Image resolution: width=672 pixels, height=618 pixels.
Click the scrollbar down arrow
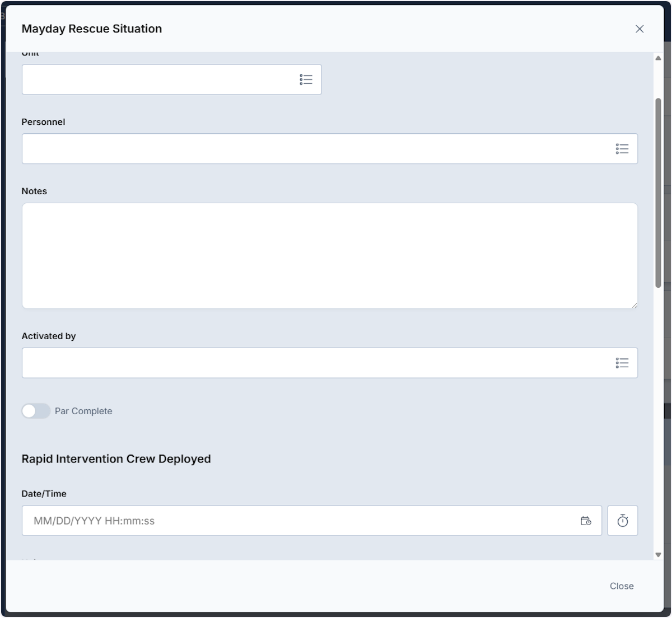click(x=659, y=555)
